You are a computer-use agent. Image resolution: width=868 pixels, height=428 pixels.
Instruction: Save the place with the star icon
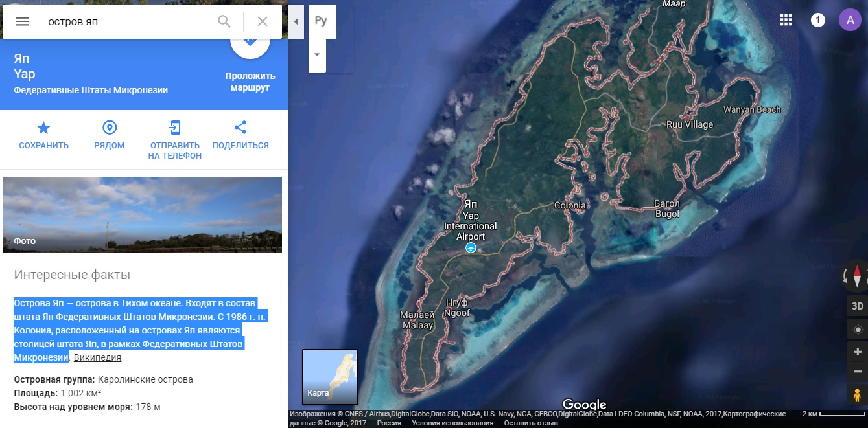click(43, 128)
